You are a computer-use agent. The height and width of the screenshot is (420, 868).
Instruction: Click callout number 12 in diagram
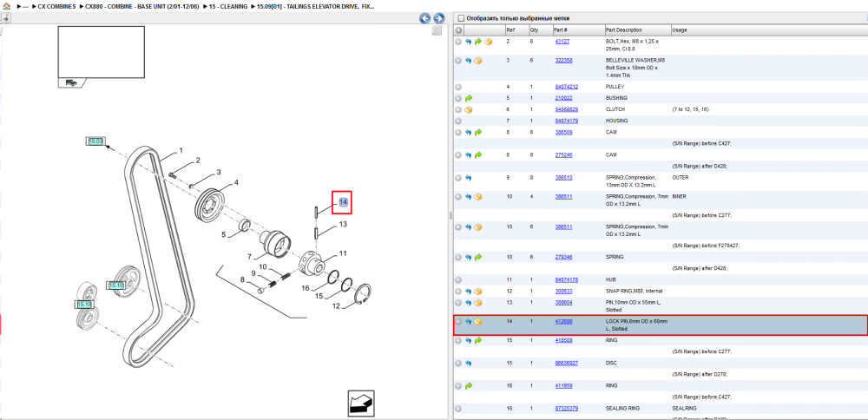336,306
